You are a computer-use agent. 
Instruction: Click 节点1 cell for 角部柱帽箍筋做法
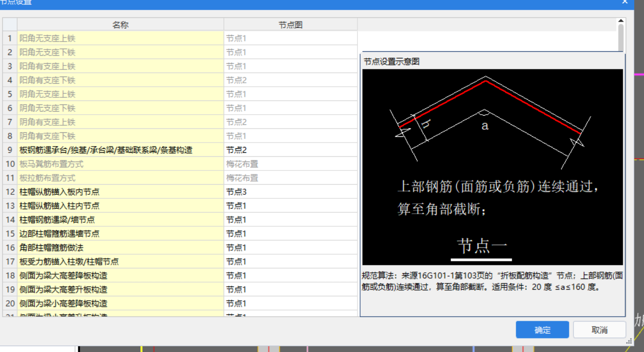(x=291, y=248)
